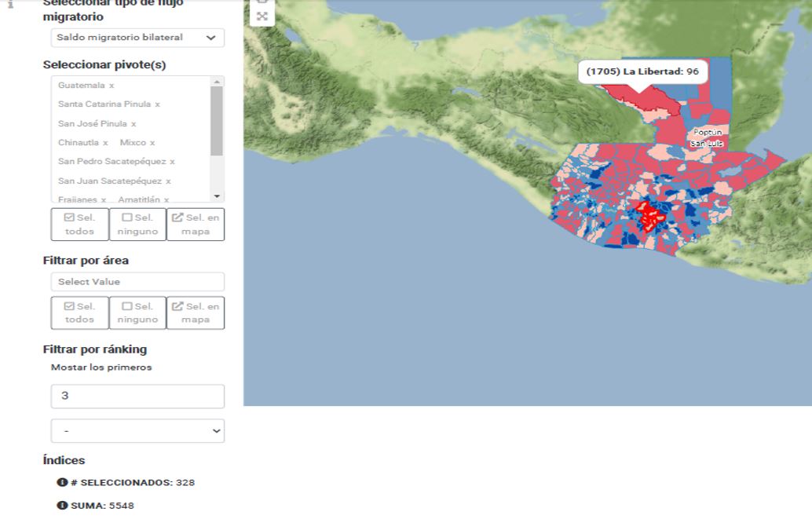The height and width of the screenshot is (519, 812).
Task: Click Sel. ninguno under Filtrar por área
Action: tap(137, 312)
